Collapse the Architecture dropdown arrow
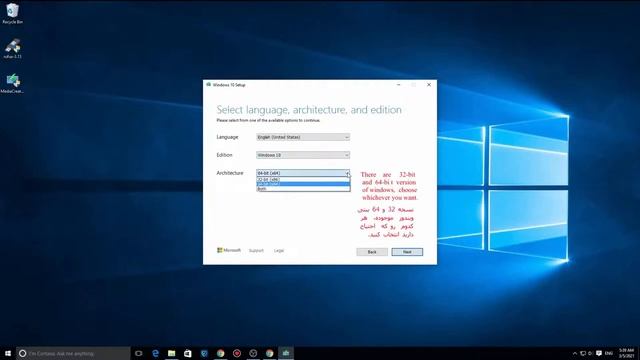640x360 pixels. pyautogui.click(x=347, y=173)
